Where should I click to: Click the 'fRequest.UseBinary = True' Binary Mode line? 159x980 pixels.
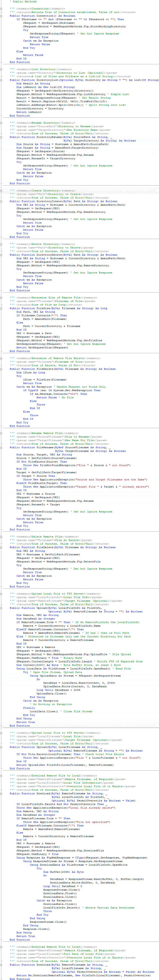50,658
